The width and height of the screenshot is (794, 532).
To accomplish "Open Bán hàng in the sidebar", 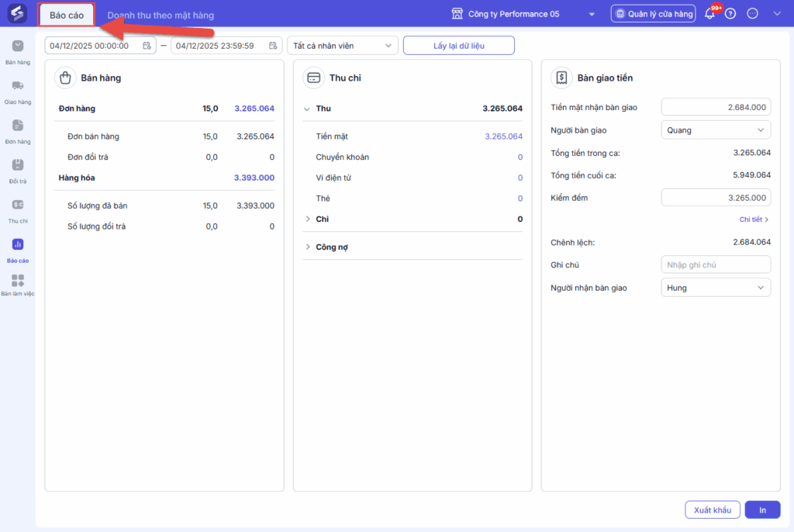I will click(x=18, y=47).
